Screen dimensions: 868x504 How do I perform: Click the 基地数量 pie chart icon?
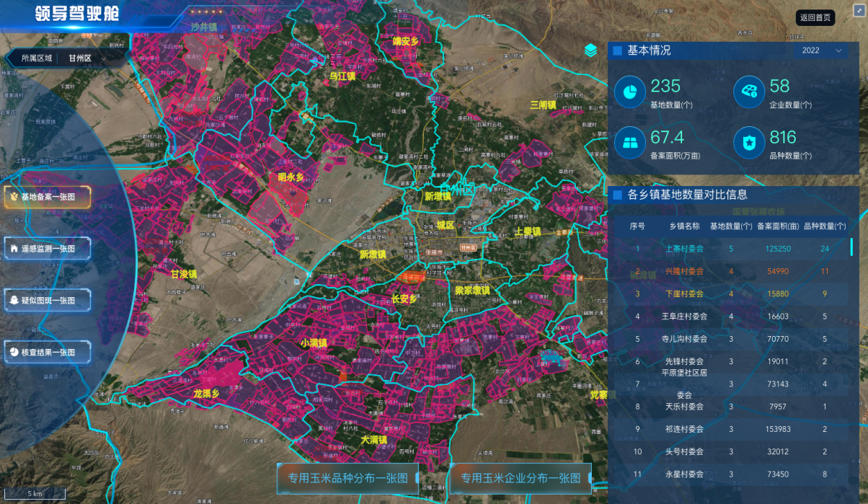629,92
